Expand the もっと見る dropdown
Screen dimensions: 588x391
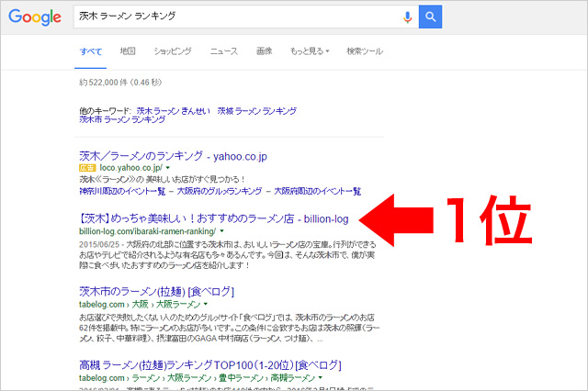pos(309,51)
